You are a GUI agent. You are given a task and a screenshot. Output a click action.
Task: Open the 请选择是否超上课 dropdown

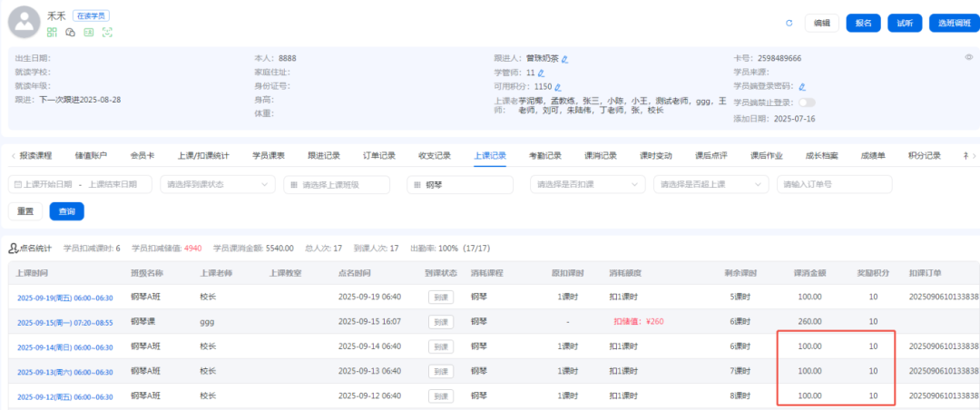710,184
